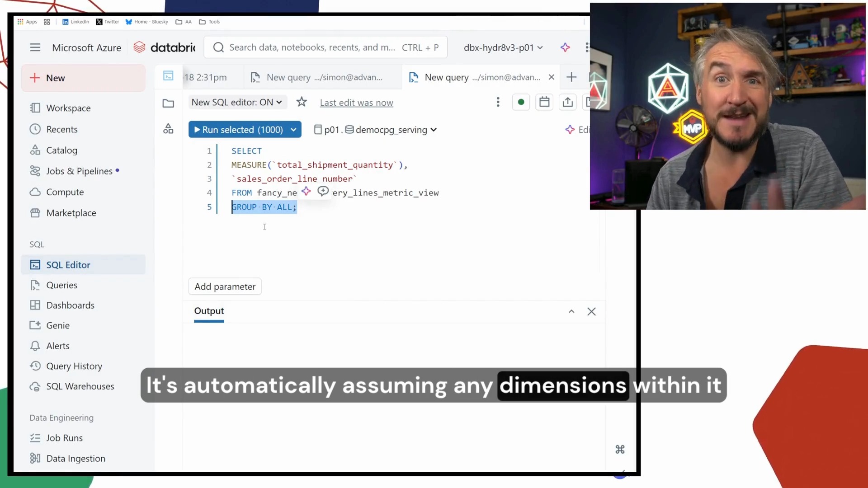
Task: Expand the dbx-hydr8v3-p01 workspace dropdown
Action: pyautogui.click(x=503, y=47)
